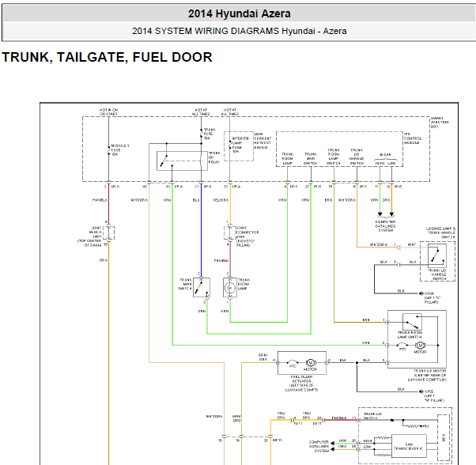
Task: Click the Module 1 fuse 10A symbol
Action: [x=109, y=150]
